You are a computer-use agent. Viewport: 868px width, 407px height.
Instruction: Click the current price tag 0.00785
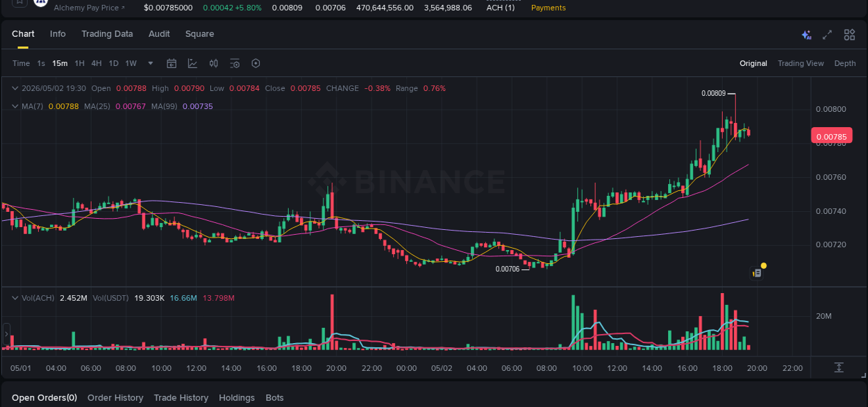[x=831, y=137]
